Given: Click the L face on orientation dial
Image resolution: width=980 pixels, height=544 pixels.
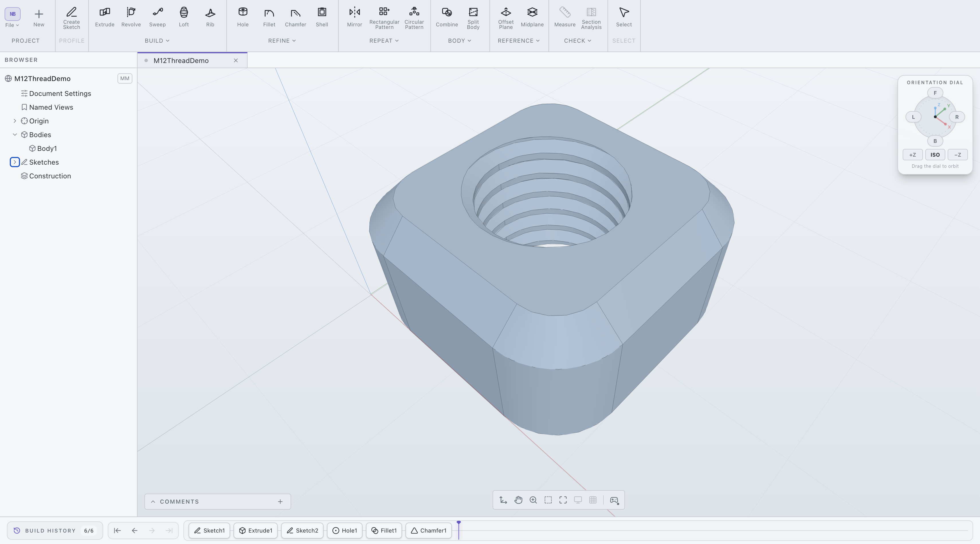Looking at the screenshot, I should pos(913,117).
